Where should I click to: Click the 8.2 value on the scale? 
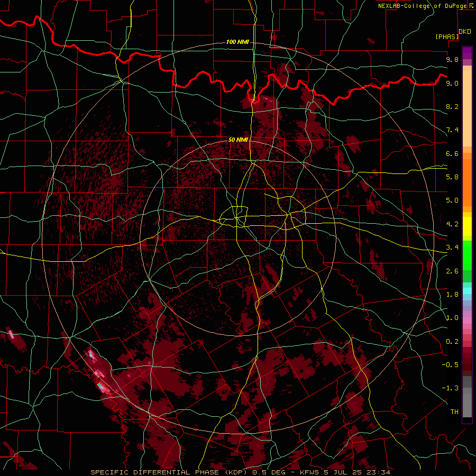click(452, 106)
